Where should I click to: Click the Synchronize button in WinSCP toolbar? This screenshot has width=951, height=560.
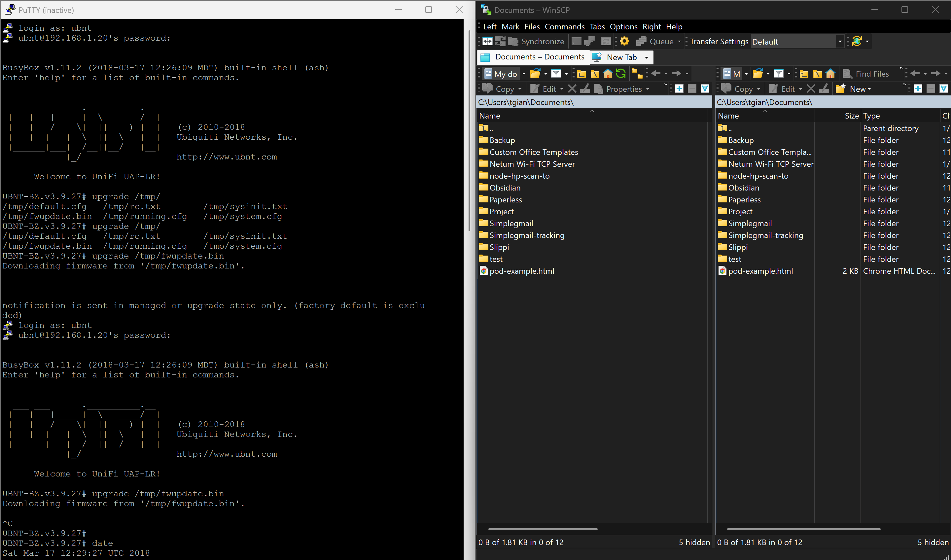click(536, 41)
